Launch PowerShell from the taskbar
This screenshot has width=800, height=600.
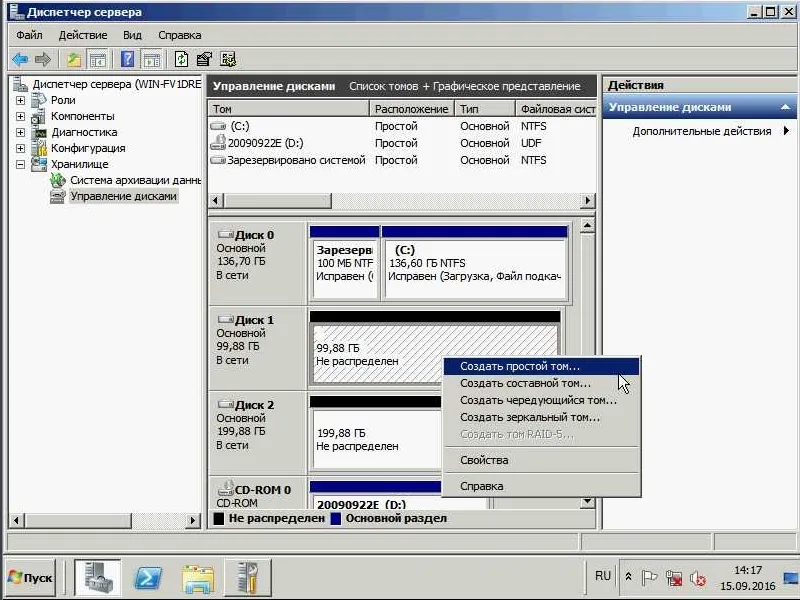coord(148,579)
